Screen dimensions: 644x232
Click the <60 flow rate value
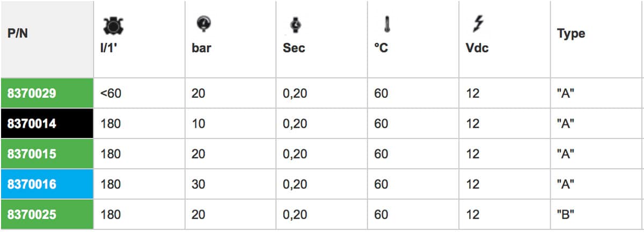click(x=111, y=93)
